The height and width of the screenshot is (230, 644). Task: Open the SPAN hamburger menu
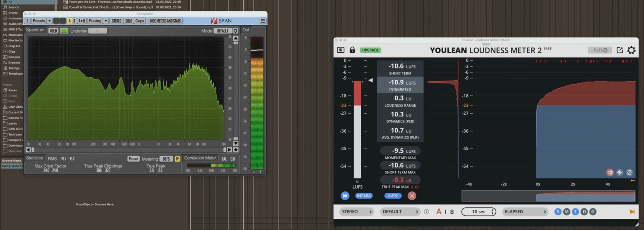pos(263,21)
